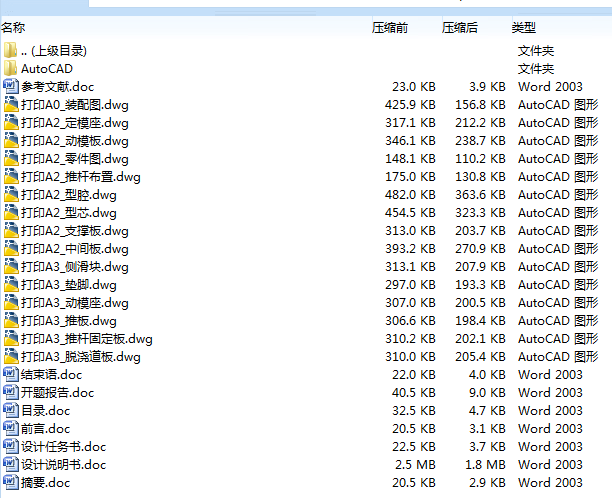Click the Word icon of 开题报告.doc
The width and height of the screenshot is (612, 498).
[11, 392]
